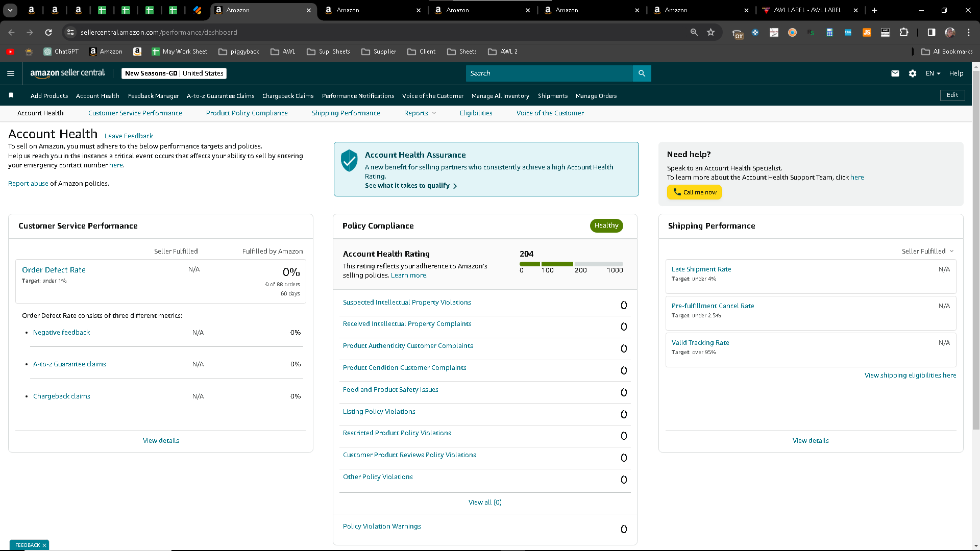Open the EN language dropdown
Image resolution: width=980 pixels, height=551 pixels.
[933, 73]
